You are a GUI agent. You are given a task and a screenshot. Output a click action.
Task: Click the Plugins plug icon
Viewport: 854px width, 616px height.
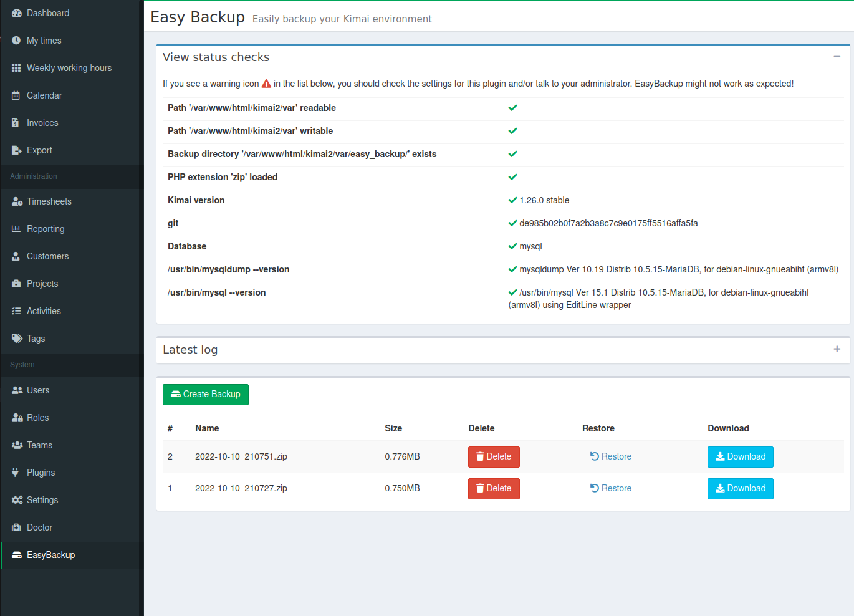point(16,473)
